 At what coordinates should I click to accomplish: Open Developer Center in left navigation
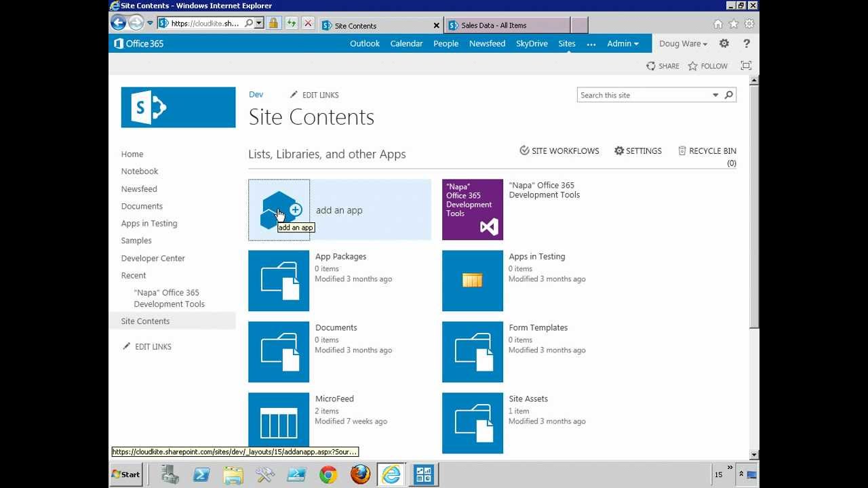click(x=153, y=258)
